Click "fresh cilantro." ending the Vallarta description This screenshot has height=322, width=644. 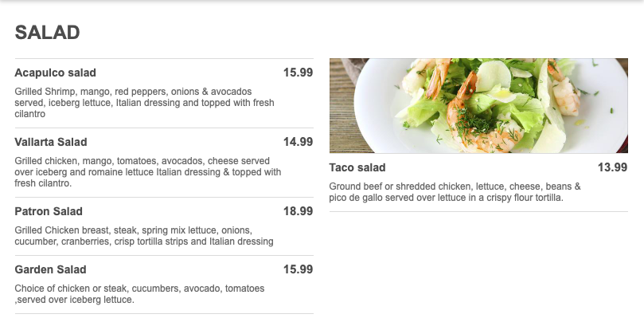(x=44, y=183)
